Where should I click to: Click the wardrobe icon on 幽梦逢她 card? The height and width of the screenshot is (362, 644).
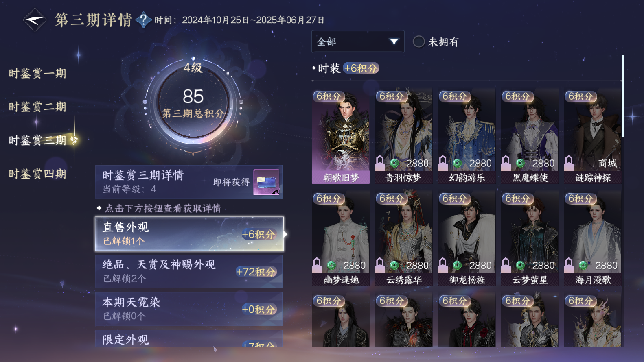(x=317, y=265)
